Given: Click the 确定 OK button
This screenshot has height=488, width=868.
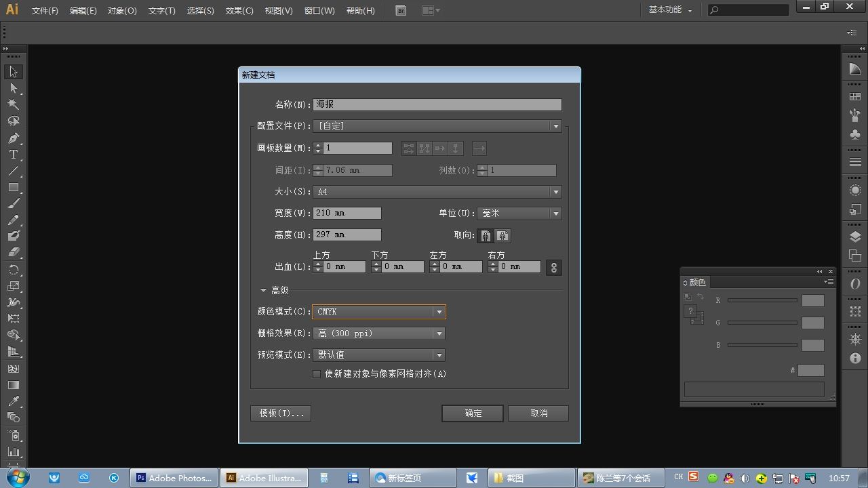Looking at the screenshot, I should tap(473, 413).
